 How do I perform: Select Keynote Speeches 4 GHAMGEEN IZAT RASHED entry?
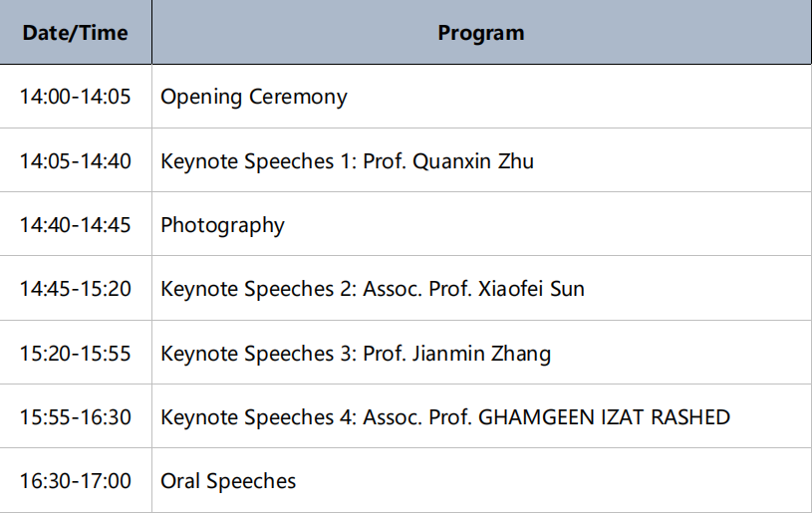pos(481,416)
